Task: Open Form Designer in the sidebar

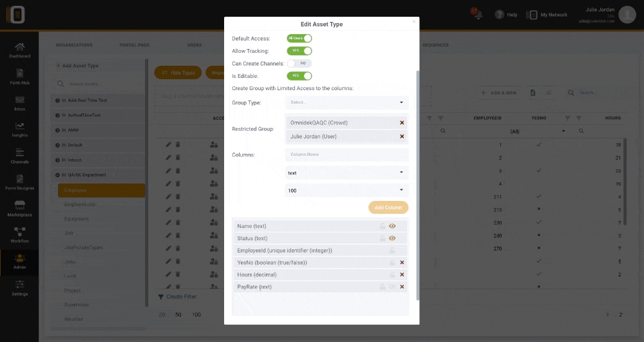Action: [19, 182]
